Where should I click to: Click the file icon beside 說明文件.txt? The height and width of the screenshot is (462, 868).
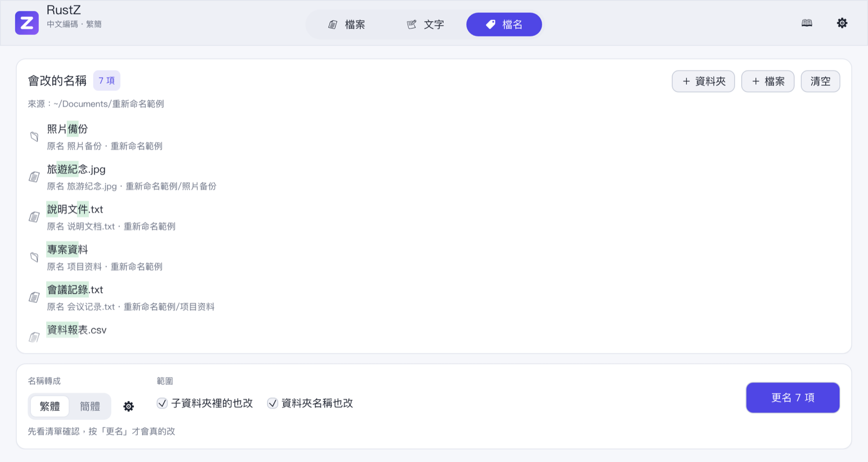click(x=34, y=217)
